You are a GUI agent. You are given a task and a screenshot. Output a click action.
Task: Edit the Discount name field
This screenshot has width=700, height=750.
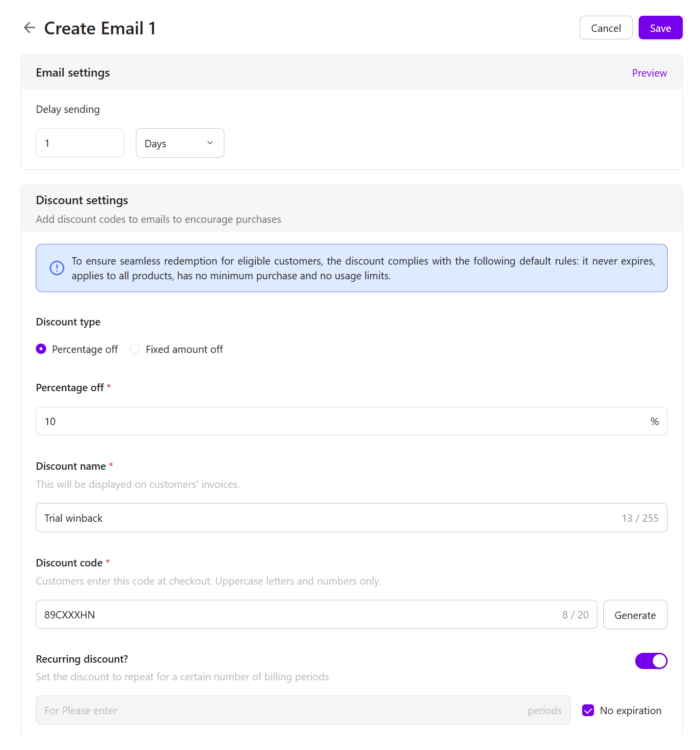324,518
